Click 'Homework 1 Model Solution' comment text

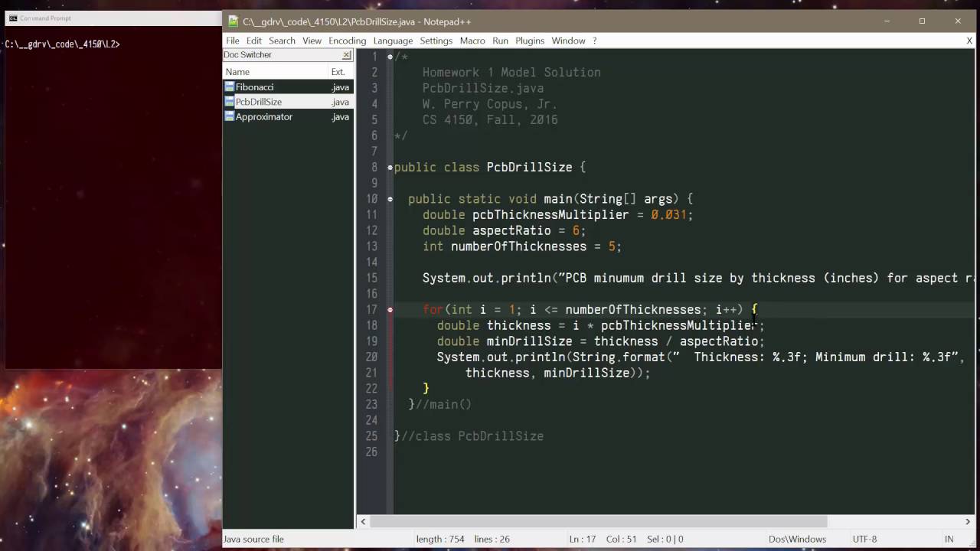coord(511,73)
